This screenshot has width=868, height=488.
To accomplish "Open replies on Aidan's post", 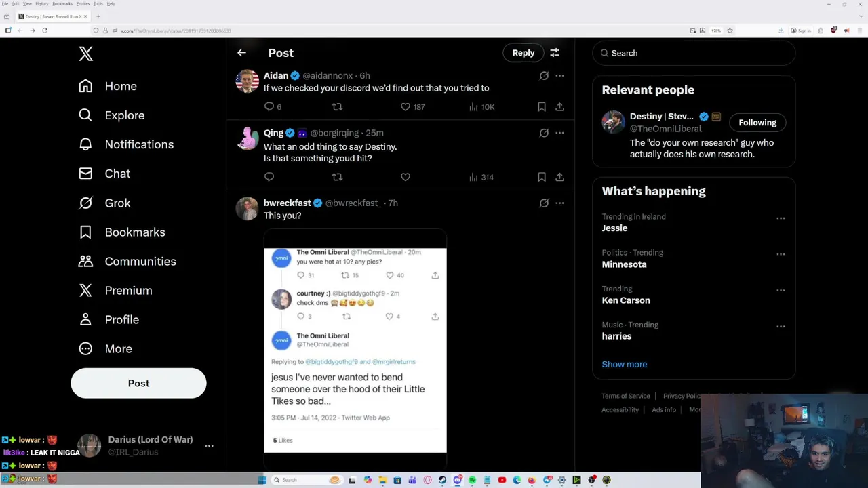I will click(x=273, y=106).
